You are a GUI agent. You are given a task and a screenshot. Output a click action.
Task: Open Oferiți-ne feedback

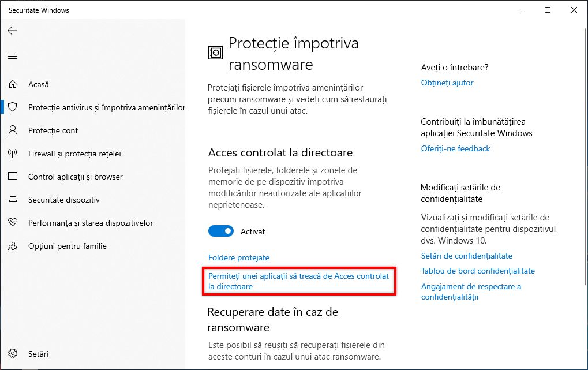(x=455, y=148)
